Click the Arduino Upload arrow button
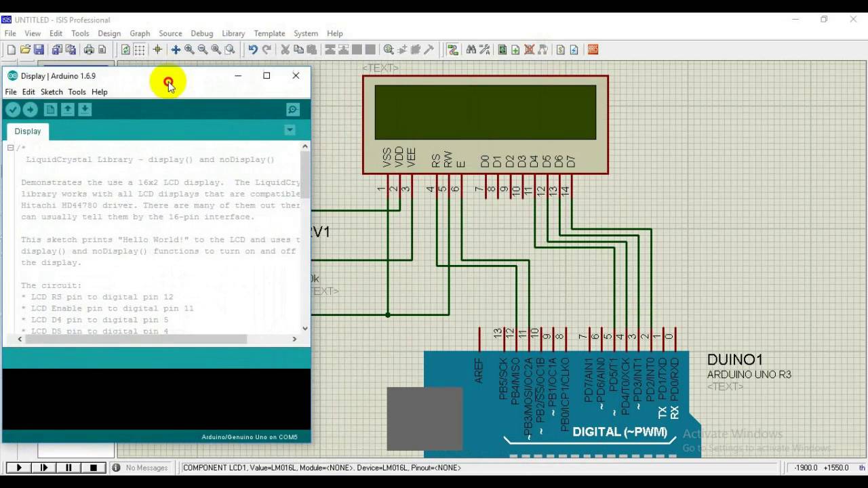Image resolution: width=868 pixels, height=488 pixels. coord(31,110)
